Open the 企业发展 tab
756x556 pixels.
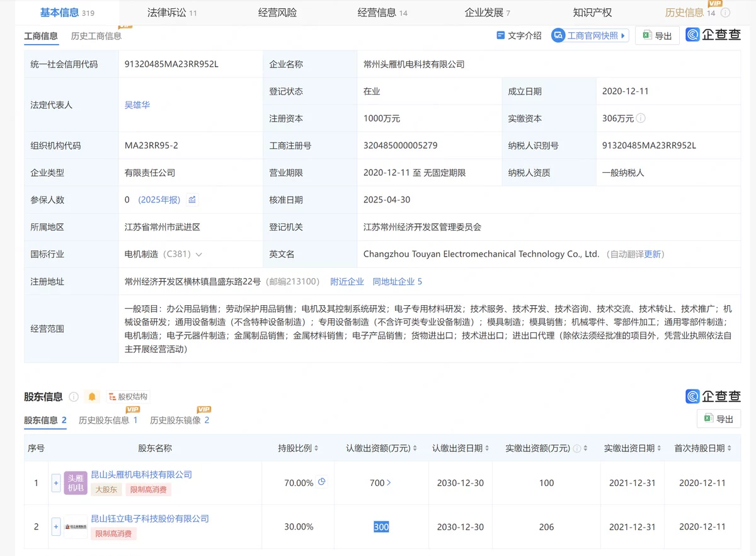click(487, 13)
